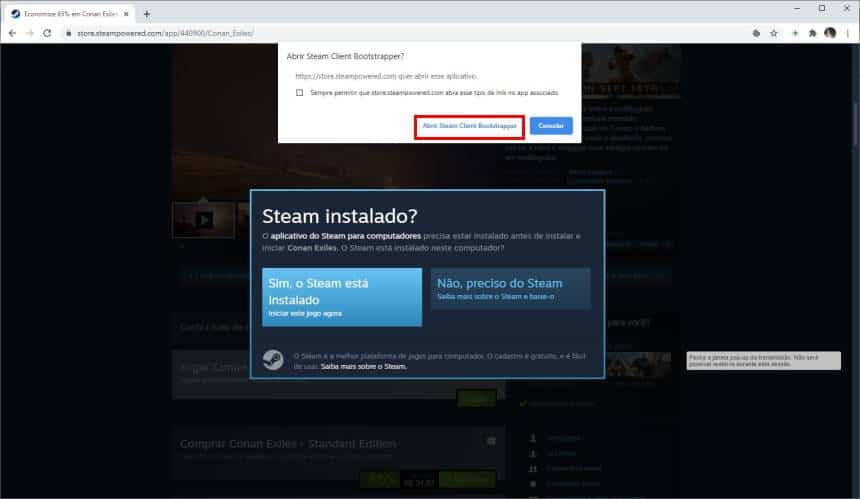Click the Steam logo in the modal
Viewport: 860px width, 499px height.
[273, 360]
